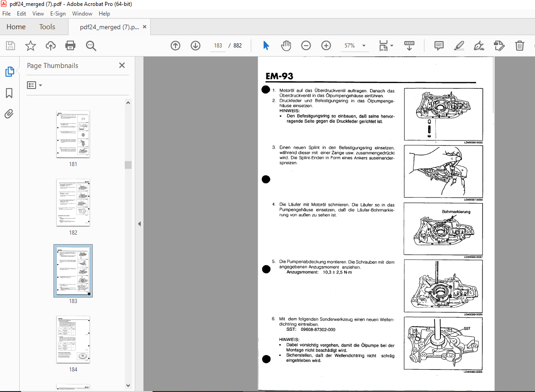Image resolution: width=535 pixels, height=392 pixels.
Task: Collapse the navigation pane with the arrow
Action: pyautogui.click(x=139, y=224)
